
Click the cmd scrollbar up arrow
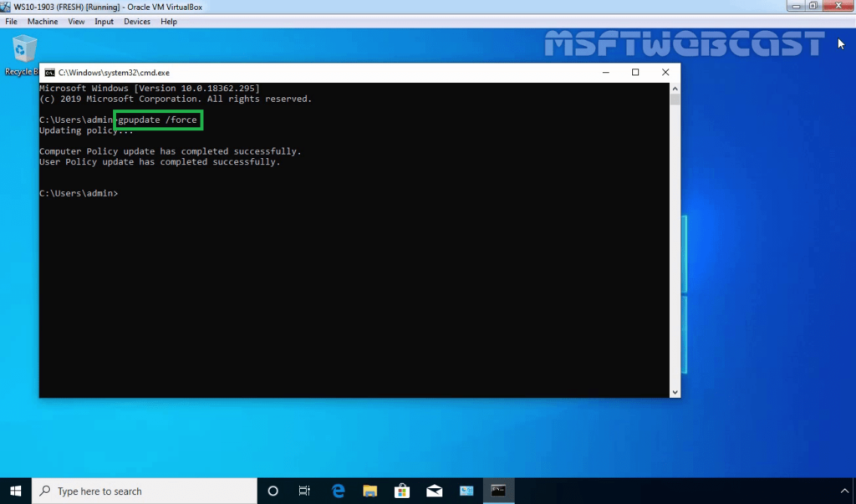click(675, 89)
